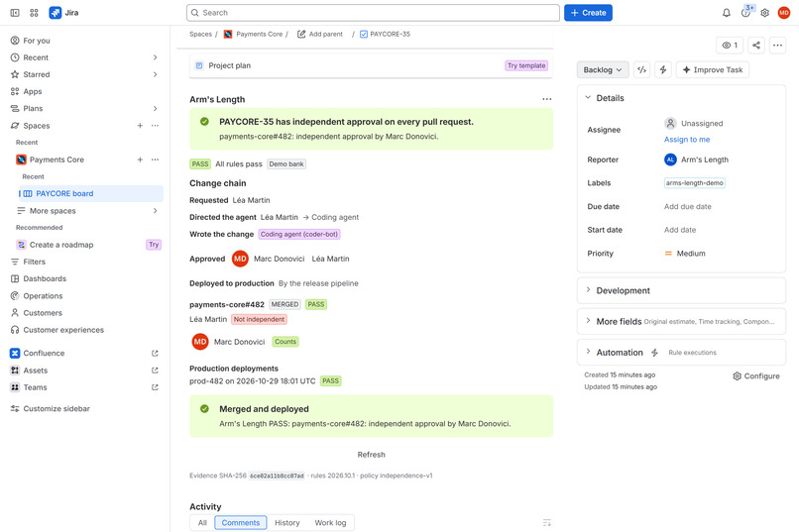Click Spaces breadcrumb
The image size is (799, 532).
pos(200,34)
